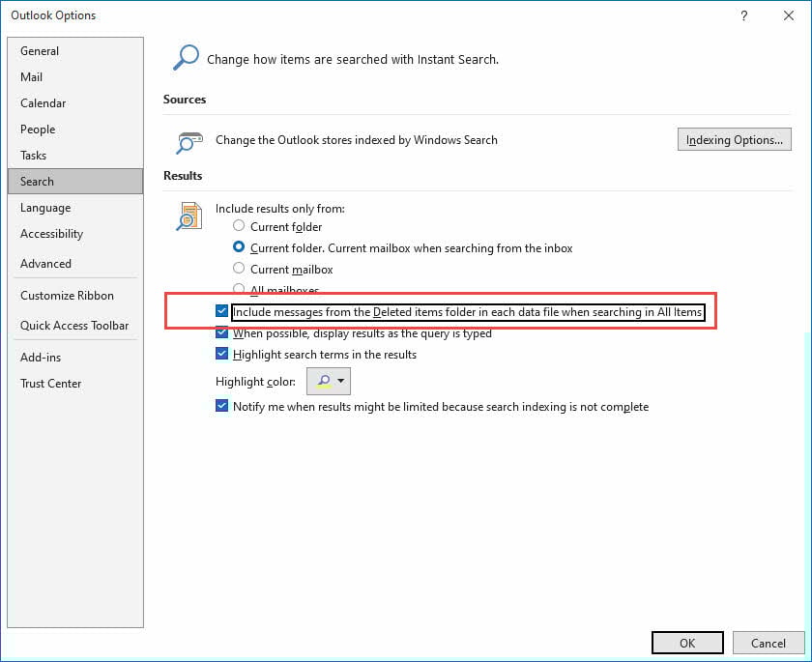Image resolution: width=812 pixels, height=662 pixels.
Task: Open the People options category
Action: tap(75, 130)
